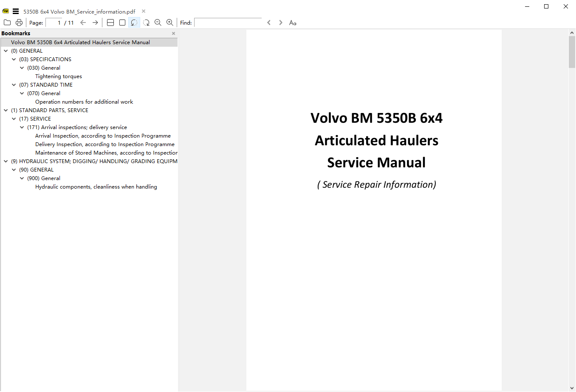Click the Bookmarks panel title

(16, 33)
